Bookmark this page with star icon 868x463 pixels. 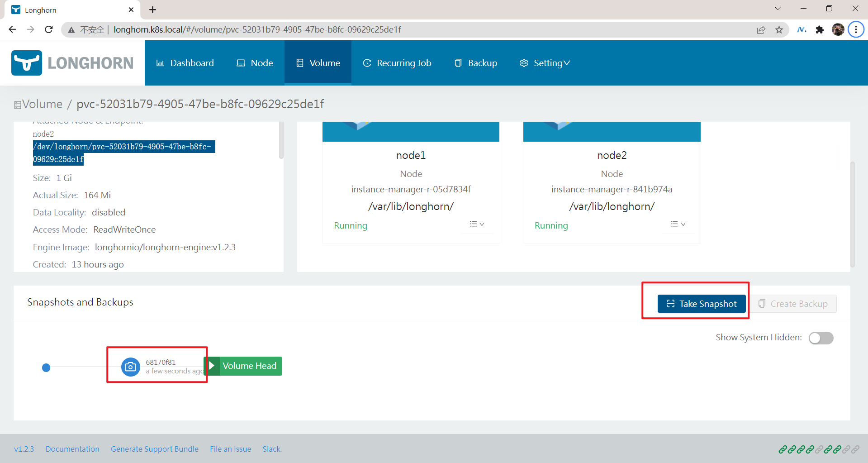click(x=779, y=30)
